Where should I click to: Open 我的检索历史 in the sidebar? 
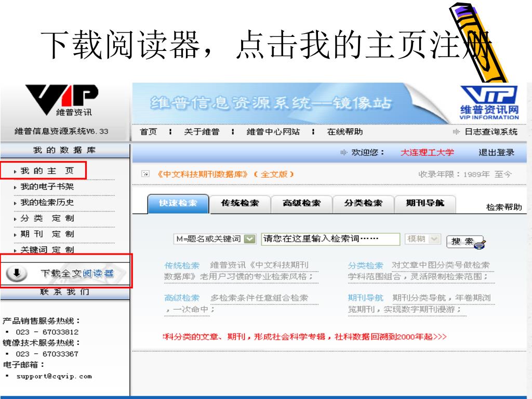(47, 202)
